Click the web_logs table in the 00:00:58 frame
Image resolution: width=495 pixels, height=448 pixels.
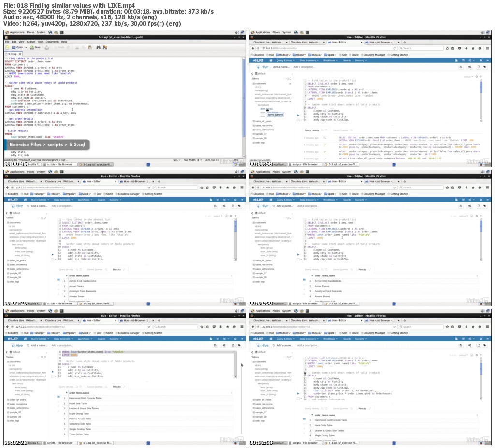click(x=260, y=143)
